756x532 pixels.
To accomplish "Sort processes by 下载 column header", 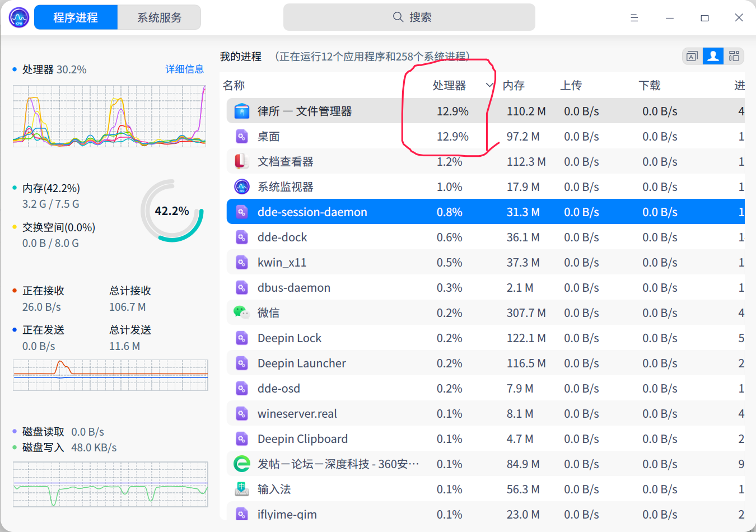I will click(650, 85).
